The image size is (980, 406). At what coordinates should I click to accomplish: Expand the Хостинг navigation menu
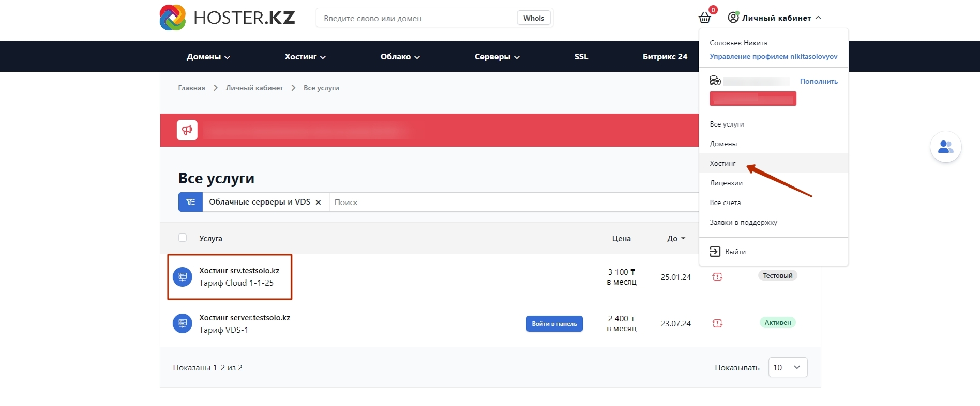point(305,57)
